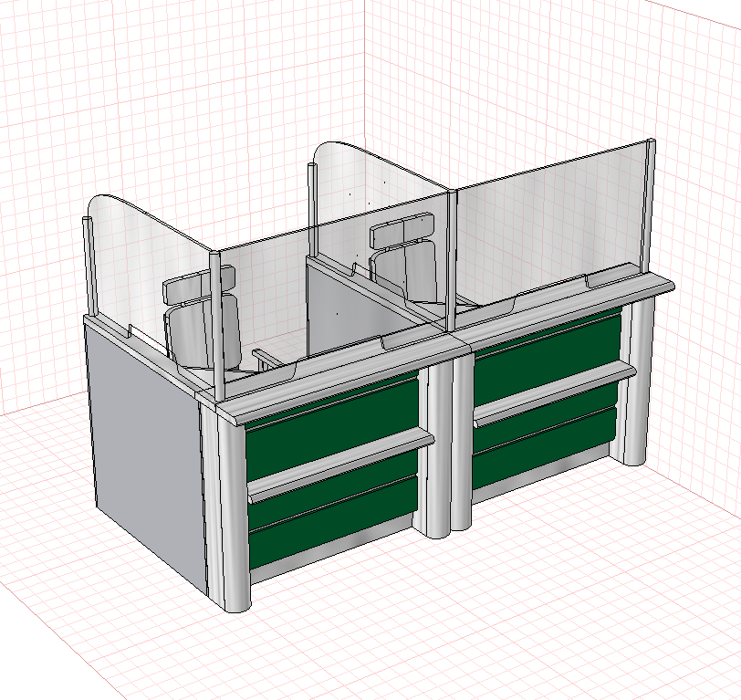Select the bottom green panel on the right counter
This screenshot has width=741, height=700.
click(544, 449)
